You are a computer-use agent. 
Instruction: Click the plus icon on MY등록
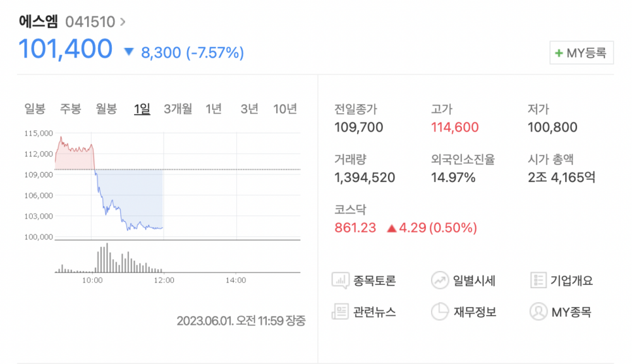coord(559,54)
